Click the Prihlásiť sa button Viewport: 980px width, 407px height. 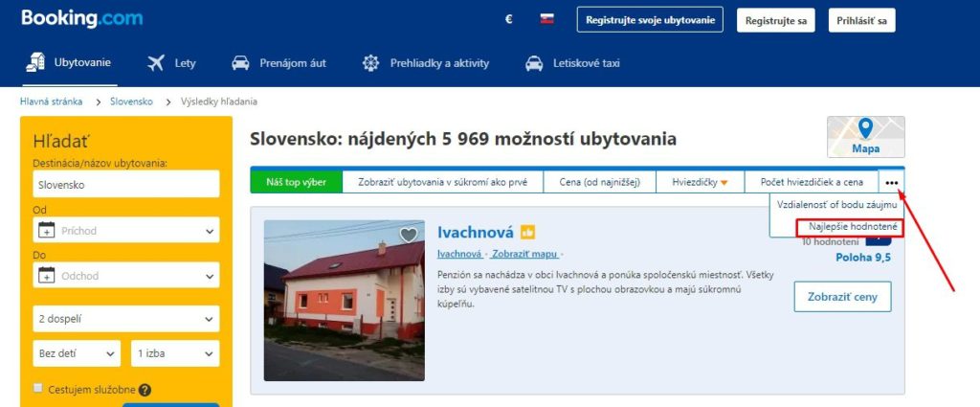(x=862, y=20)
